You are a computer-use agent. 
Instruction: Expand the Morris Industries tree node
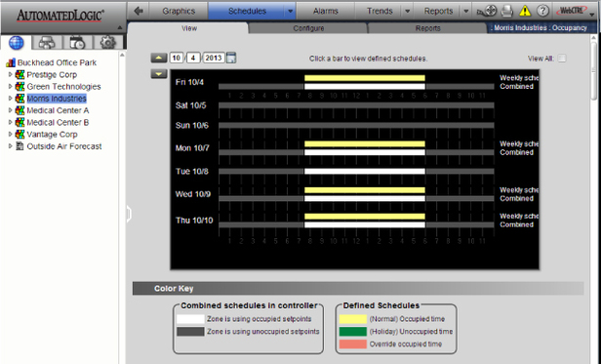pos(11,99)
